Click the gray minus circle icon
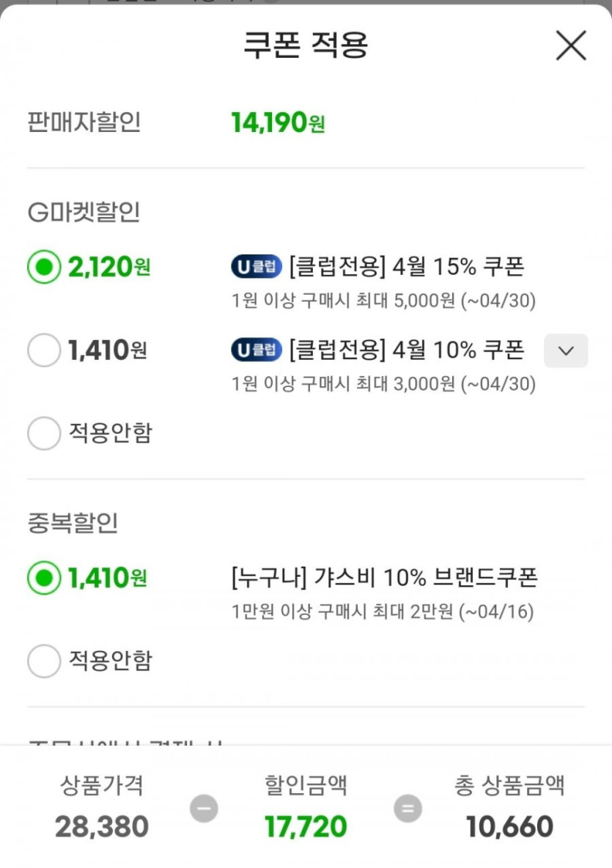This screenshot has height=868, width=612. [x=204, y=809]
